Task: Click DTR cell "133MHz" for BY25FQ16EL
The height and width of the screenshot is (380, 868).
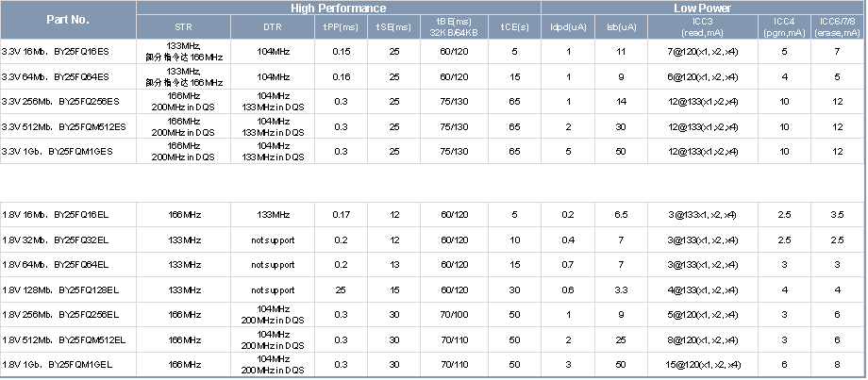Action: point(273,215)
